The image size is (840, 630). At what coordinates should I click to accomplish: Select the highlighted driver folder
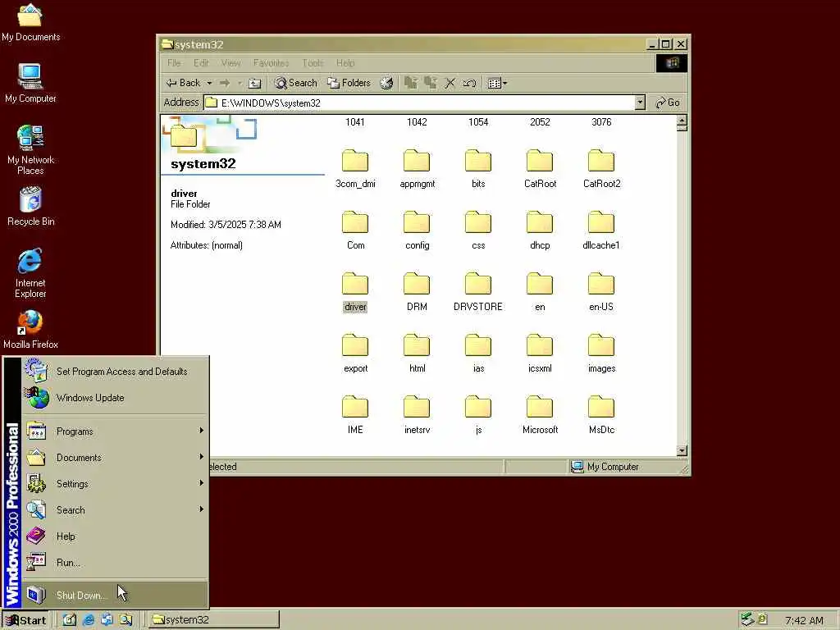[355, 292]
